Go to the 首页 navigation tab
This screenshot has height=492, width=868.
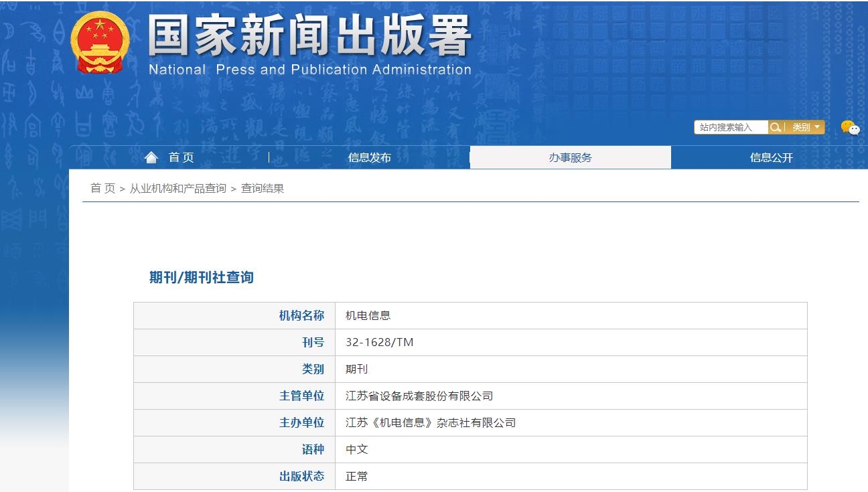tap(181, 157)
